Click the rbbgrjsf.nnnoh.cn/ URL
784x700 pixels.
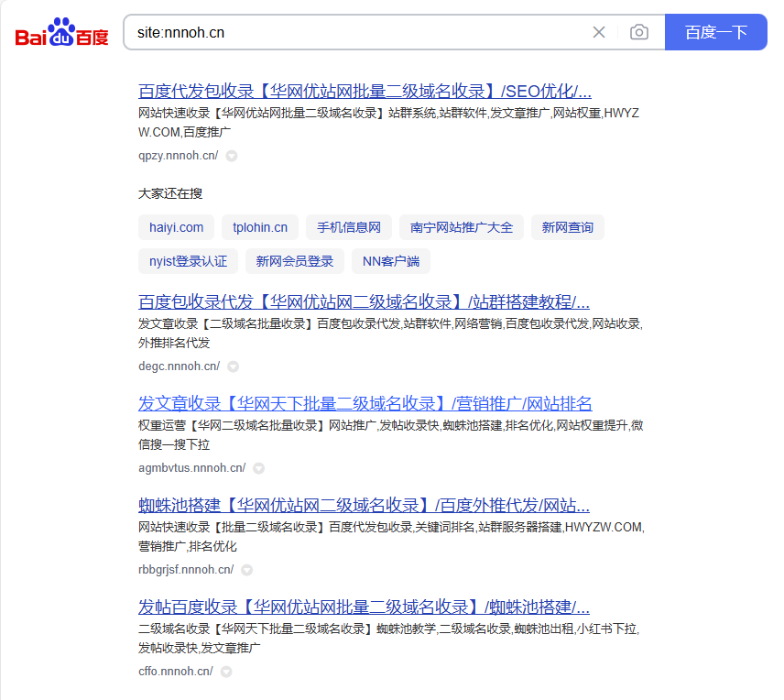[x=186, y=569]
